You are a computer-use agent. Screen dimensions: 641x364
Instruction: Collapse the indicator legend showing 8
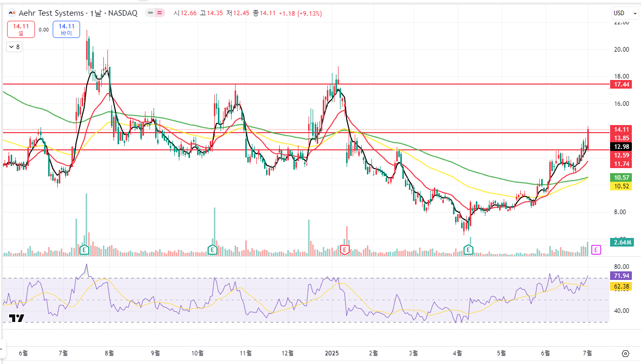coord(14,47)
